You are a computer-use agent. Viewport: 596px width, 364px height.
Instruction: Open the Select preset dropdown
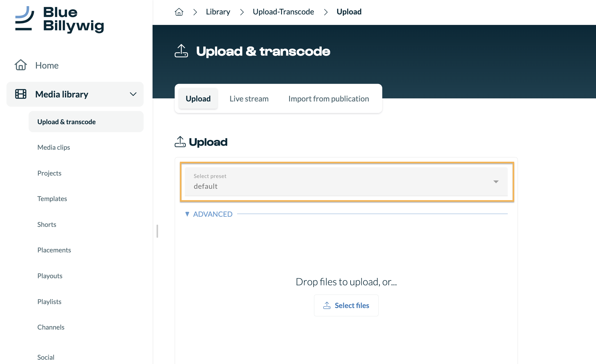tap(346, 182)
